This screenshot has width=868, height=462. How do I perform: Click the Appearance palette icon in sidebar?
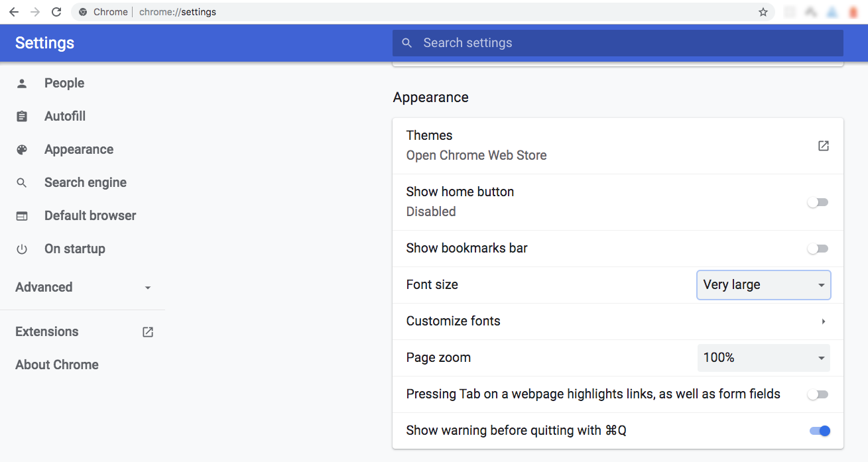pos(22,150)
